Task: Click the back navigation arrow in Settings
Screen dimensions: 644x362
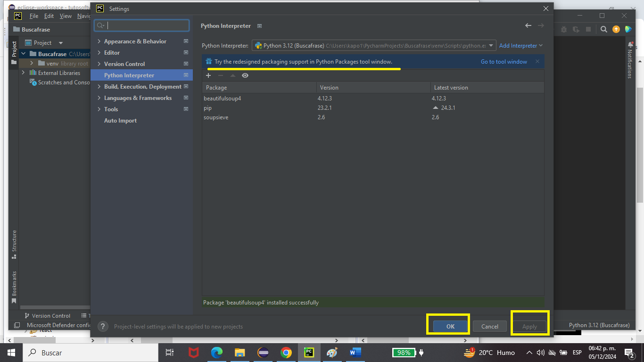Action: coord(528,25)
